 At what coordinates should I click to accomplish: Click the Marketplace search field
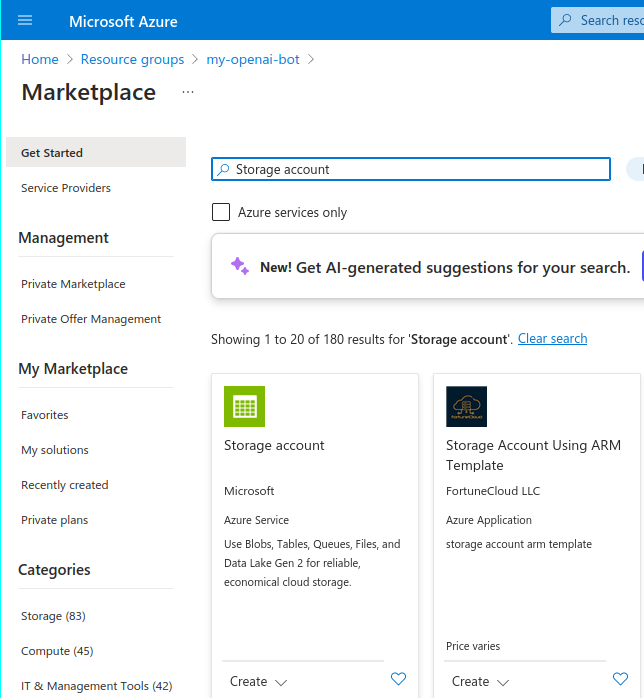pyautogui.click(x=410, y=169)
